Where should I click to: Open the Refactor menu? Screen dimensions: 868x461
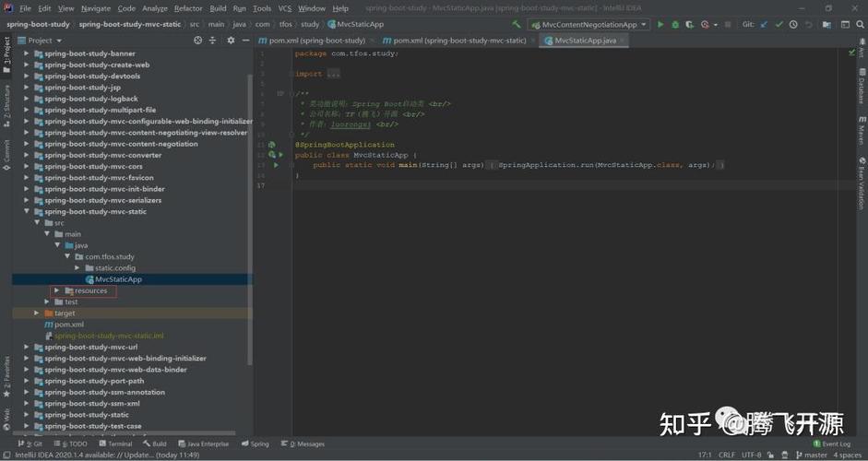point(188,8)
